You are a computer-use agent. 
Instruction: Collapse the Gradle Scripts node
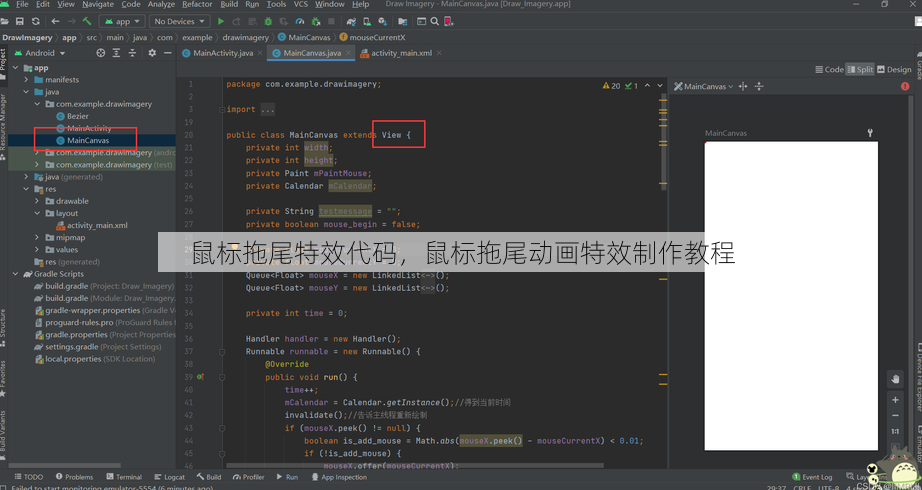(x=15, y=274)
